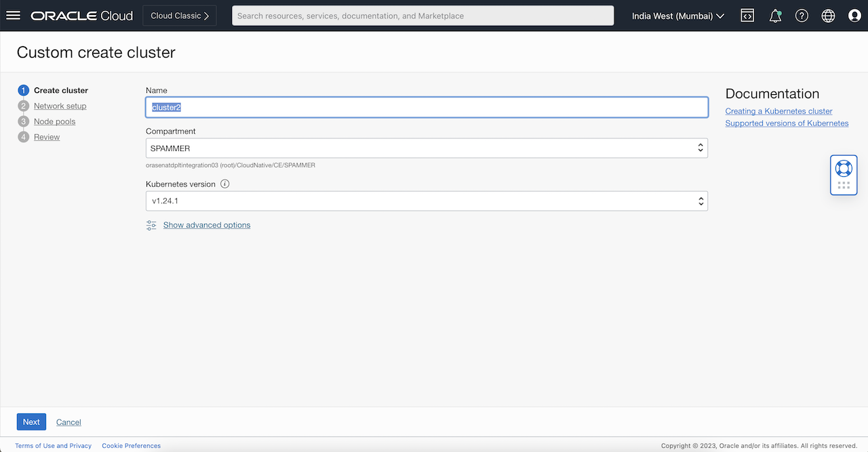The height and width of the screenshot is (452, 868).
Task: Click the compartment path text under SPAMMER
Action: click(231, 165)
